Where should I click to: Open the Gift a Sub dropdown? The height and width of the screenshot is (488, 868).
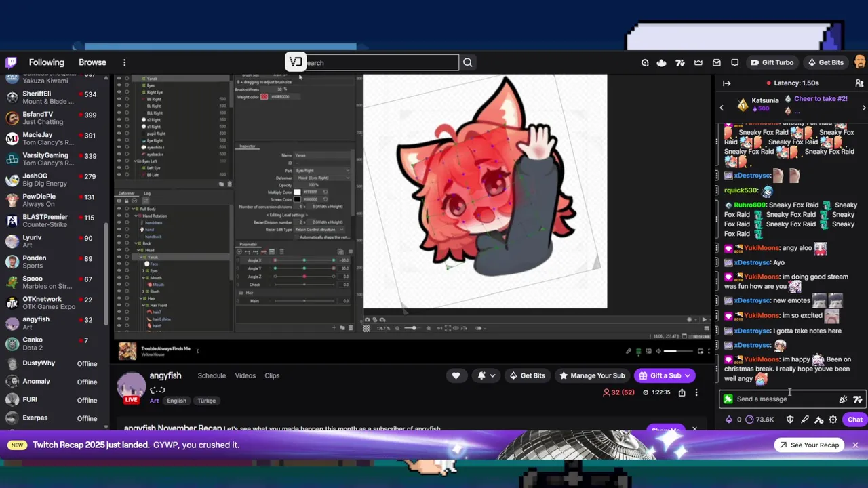click(x=665, y=375)
